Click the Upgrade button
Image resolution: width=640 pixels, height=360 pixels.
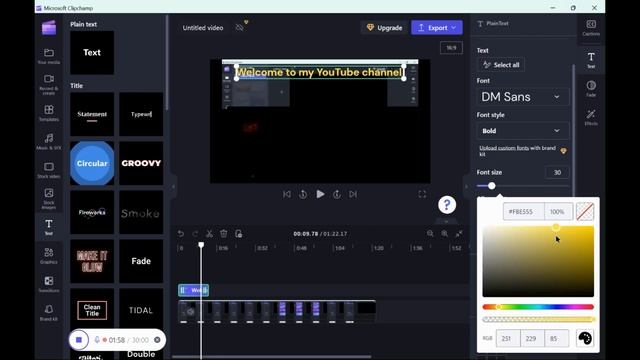click(x=384, y=28)
